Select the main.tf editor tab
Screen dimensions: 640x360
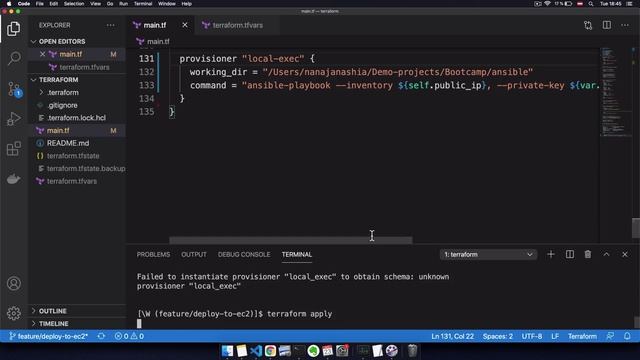pyautogui.click(x=155, y=25)
